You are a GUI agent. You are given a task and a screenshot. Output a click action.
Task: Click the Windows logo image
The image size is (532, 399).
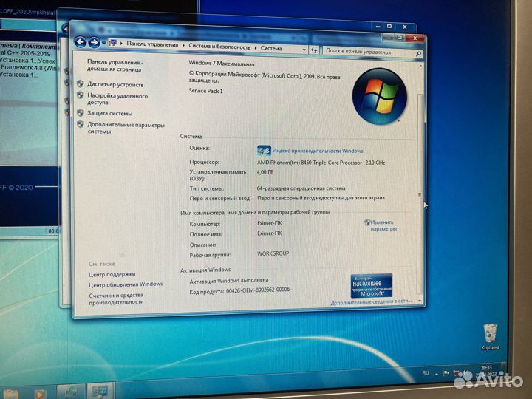(379, 96)
